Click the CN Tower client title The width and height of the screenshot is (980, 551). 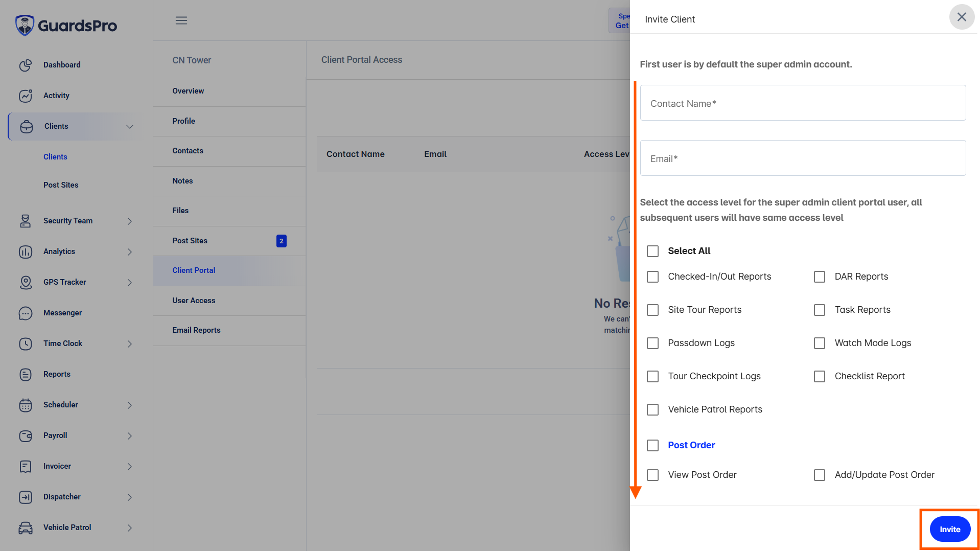192,60
